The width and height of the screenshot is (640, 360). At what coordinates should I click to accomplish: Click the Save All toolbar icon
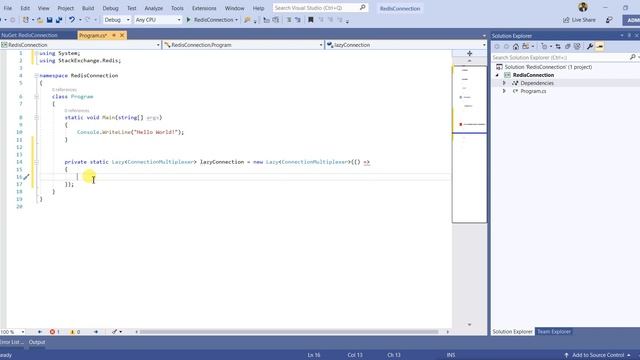[x=59, y=20]
